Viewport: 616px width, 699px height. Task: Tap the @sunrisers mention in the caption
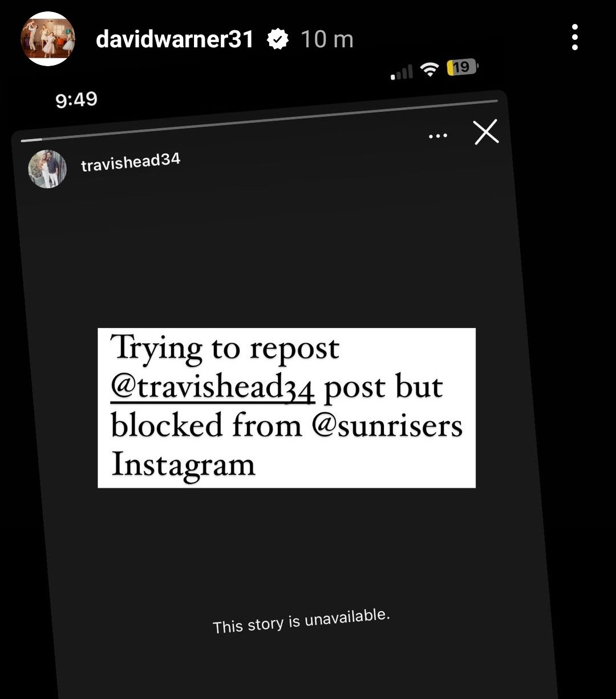click(387, 426)
